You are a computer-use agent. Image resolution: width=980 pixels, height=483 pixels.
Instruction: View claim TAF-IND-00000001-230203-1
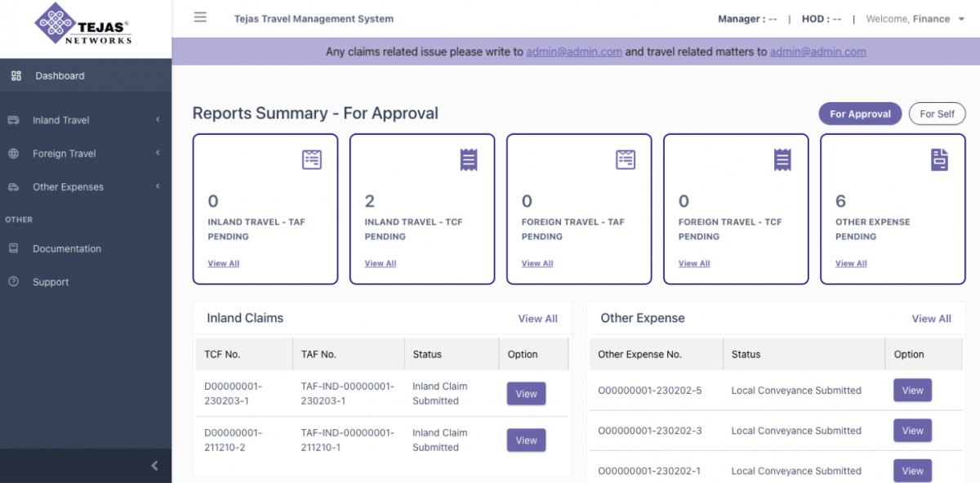[x=526, y=393]
